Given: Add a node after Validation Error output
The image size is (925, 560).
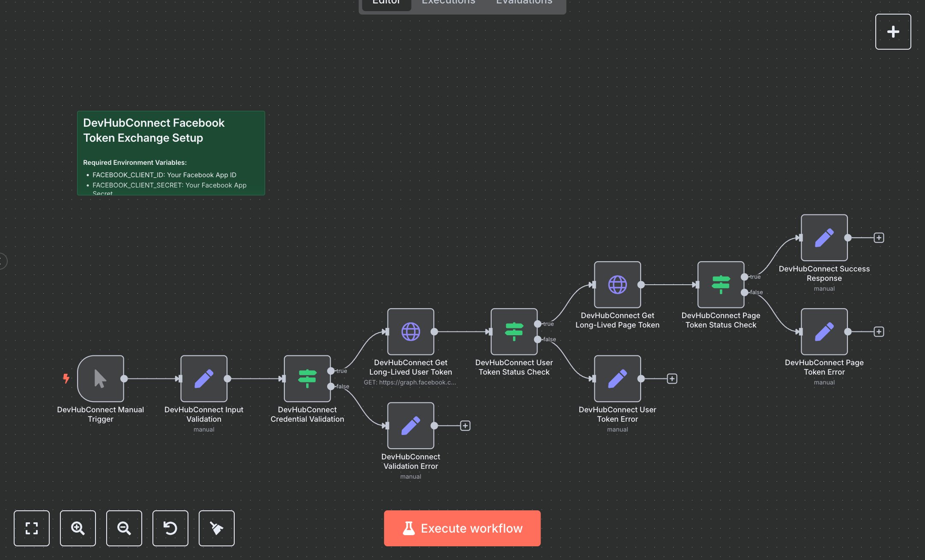Looking at the screenshot, I should click(465, 426).
